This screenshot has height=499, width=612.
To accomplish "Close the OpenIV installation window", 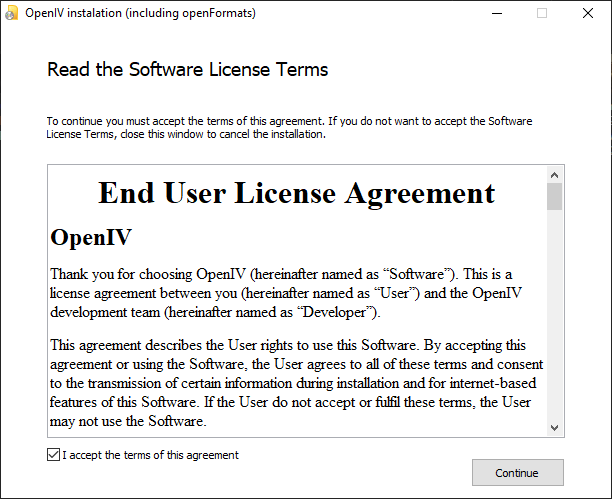I will [x=588, y=13].
